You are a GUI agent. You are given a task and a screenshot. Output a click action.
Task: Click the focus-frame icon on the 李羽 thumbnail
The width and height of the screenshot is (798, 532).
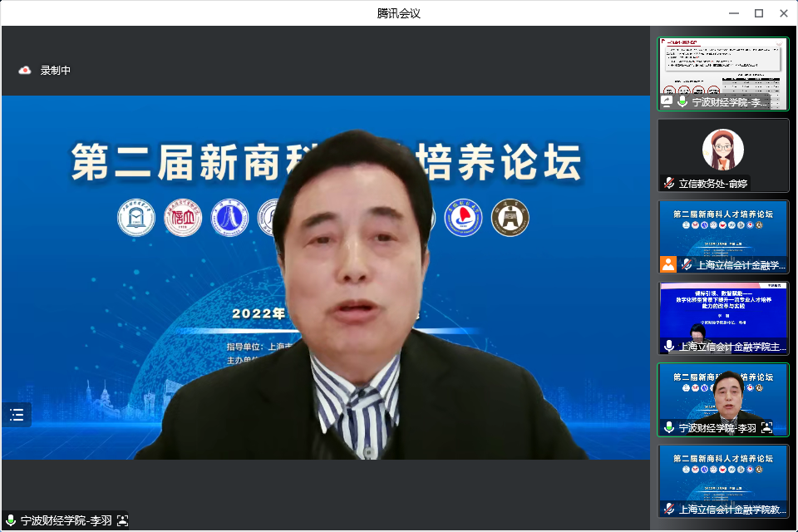point(766,427)
